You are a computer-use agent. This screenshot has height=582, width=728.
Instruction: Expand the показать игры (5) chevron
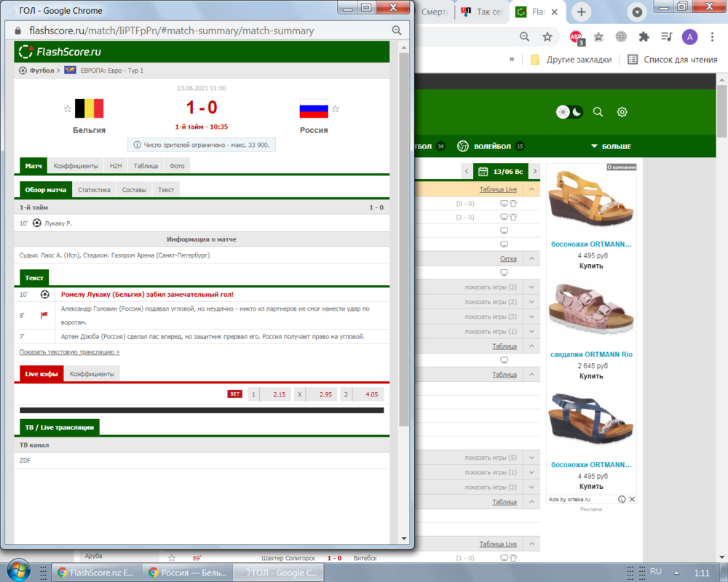pos(531,458)
